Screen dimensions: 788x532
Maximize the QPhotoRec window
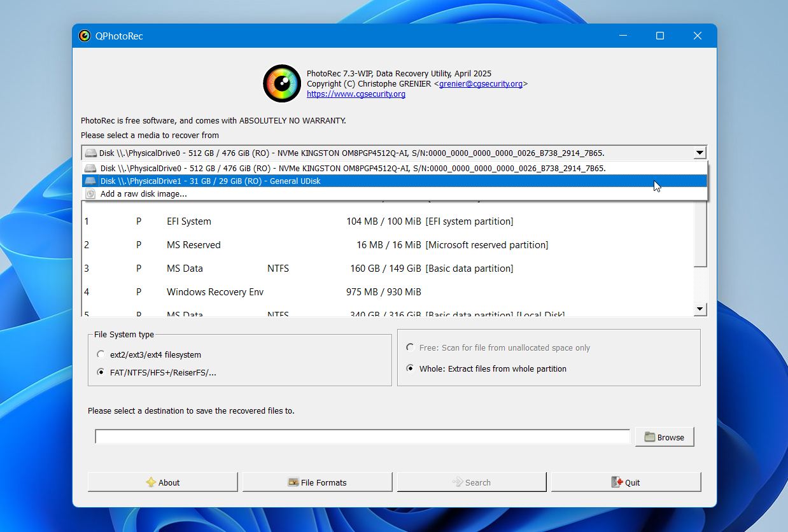(660, 36)
